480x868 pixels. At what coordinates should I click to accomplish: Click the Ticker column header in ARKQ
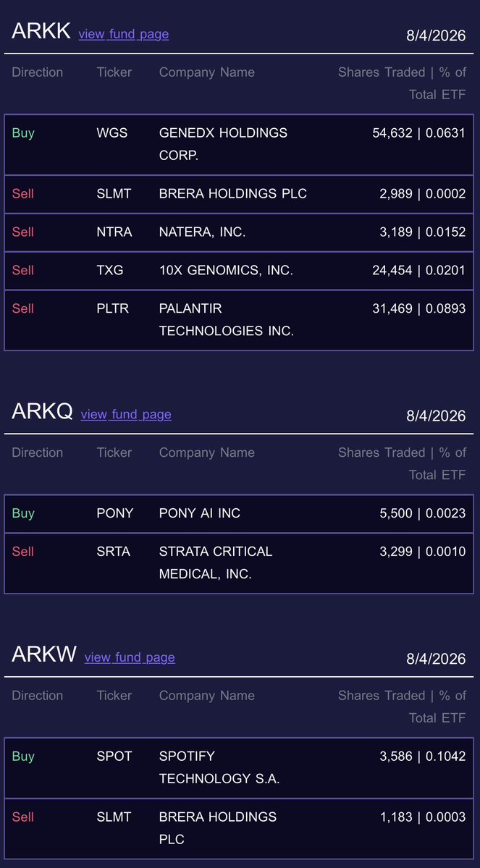(114, 452)
